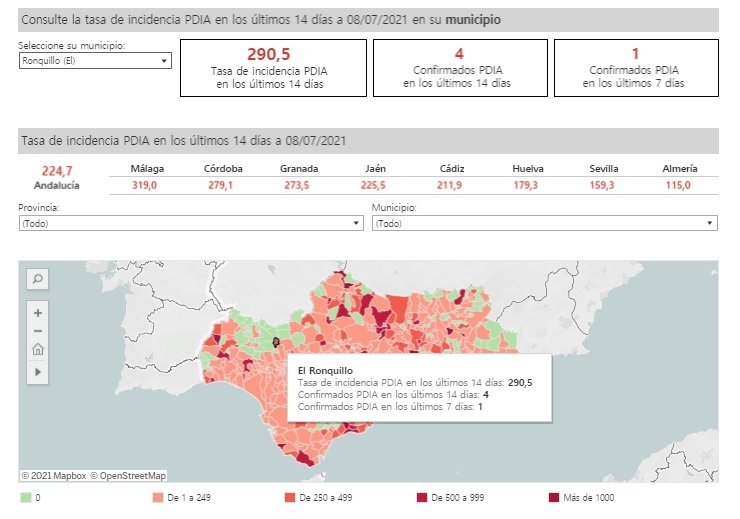Expand the Provincia filter dropdown
740x519 pixels.
coord(190,223)
